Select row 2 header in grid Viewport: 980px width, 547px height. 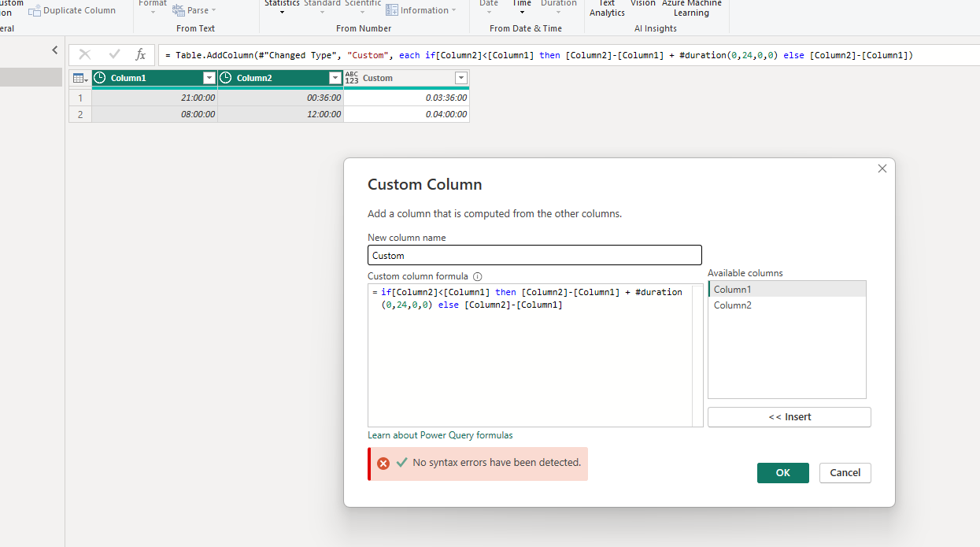(x=80, y=114)
